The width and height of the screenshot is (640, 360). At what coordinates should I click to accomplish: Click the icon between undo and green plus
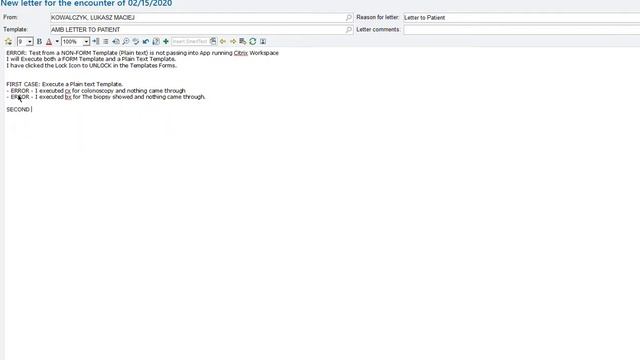pyautogui.click(x=156, y=41)
